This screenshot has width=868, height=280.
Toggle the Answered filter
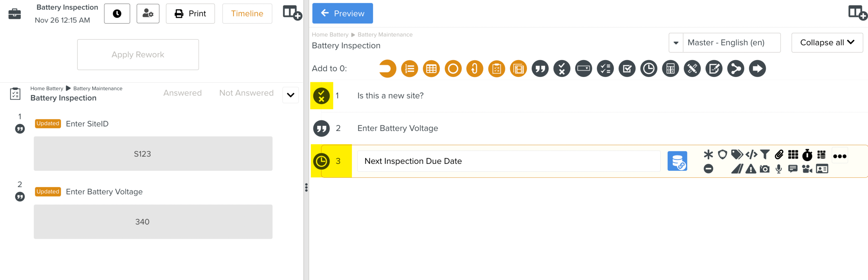point(182,93)
